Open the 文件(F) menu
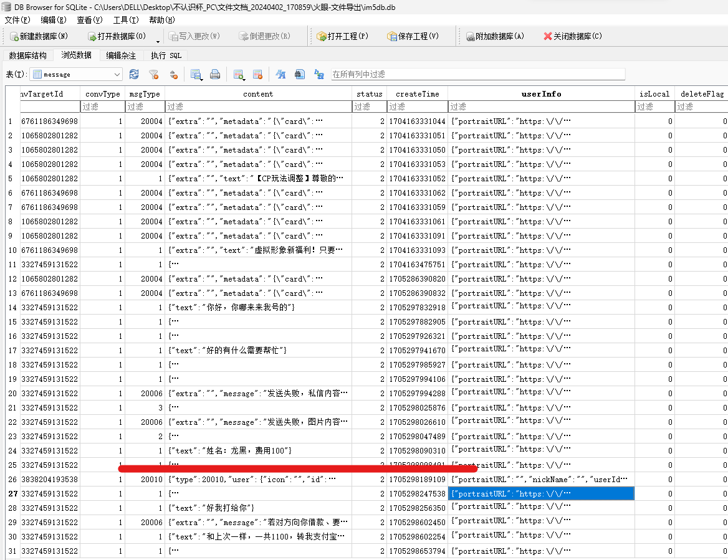 [x=17, y=20]
